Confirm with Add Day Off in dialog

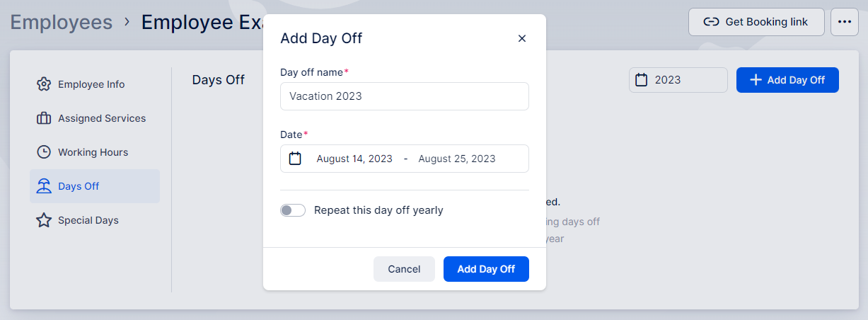click(x=486, y=269)
